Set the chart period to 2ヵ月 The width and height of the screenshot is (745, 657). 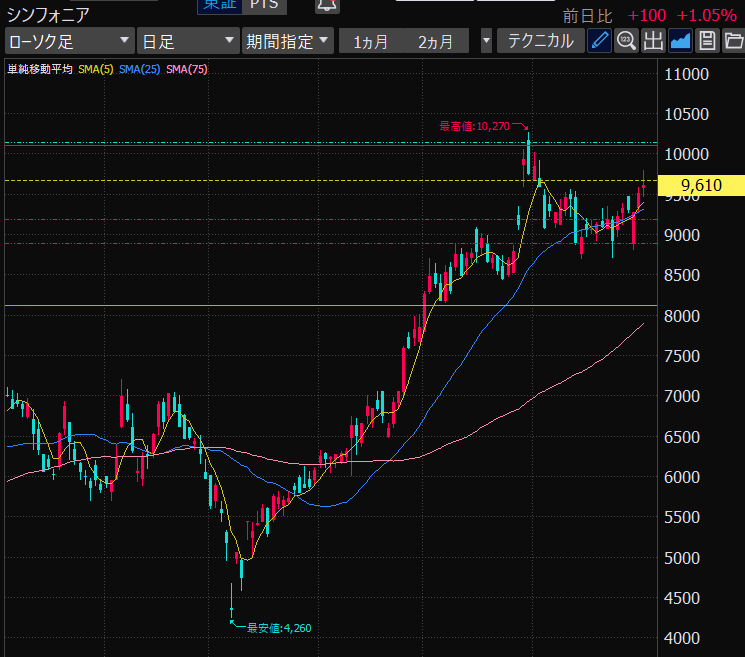pos(436,41)
